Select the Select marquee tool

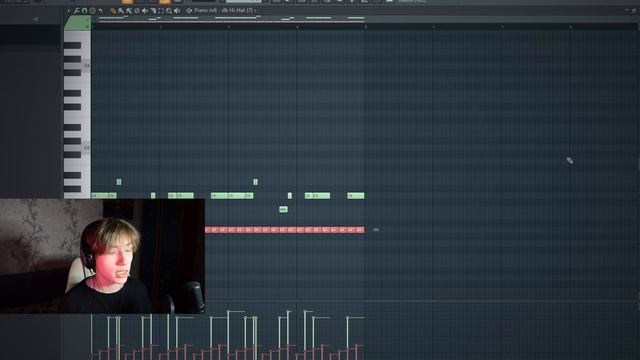(161, 11)
